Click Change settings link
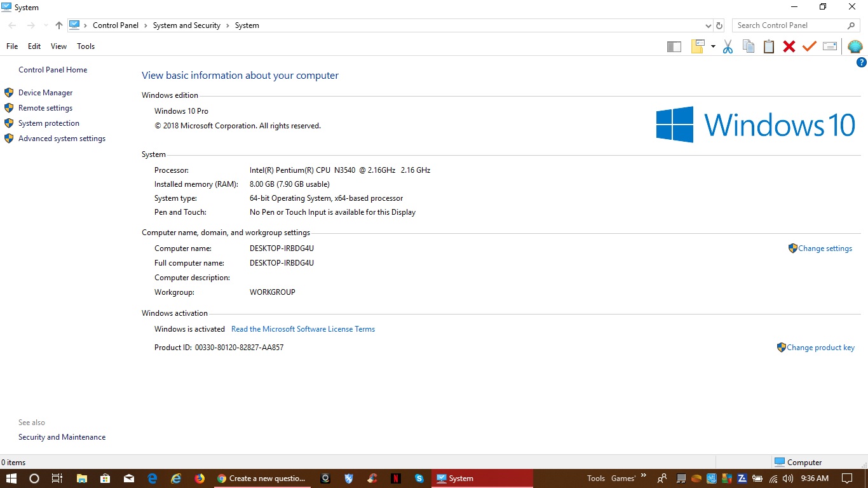The image size is (868, 488). click(x=825, y=248)
